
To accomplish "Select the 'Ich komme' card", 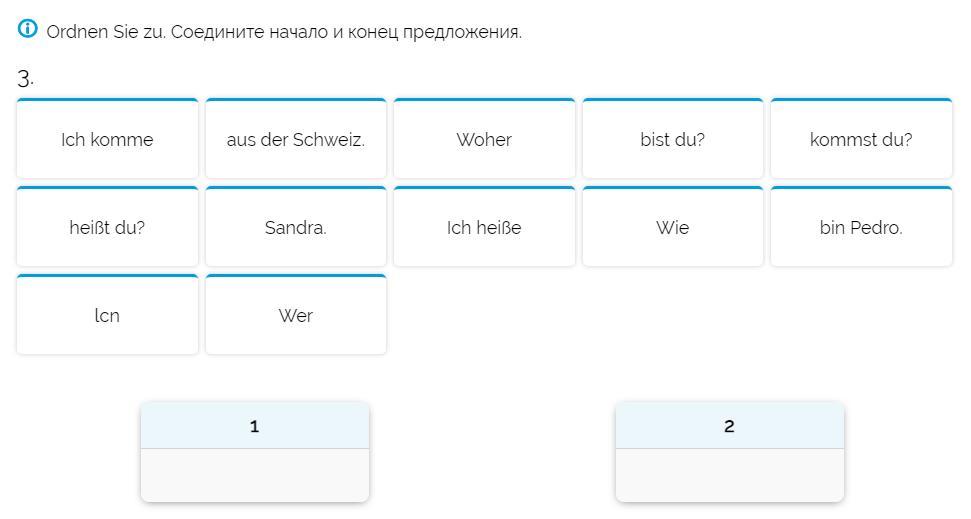I will (107, 140).
